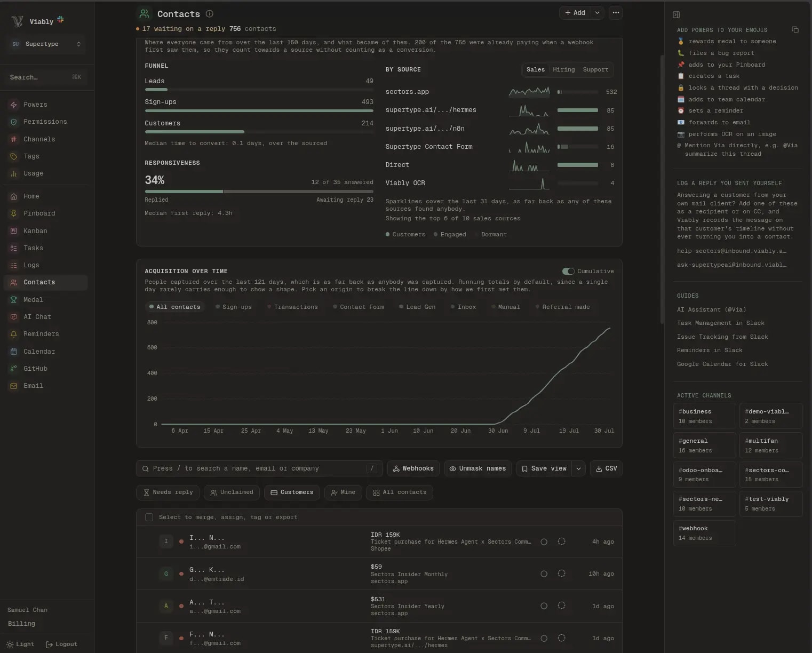This screenshot has height=653, width=812.
Task: Go to Home via house icon
Action: click(14, 196)
